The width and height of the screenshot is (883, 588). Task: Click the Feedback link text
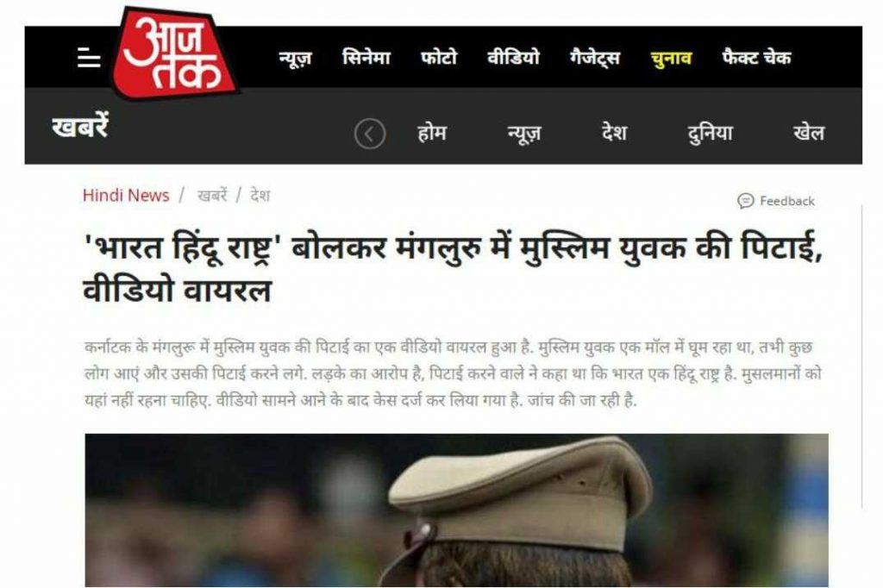click(x=786, y=201)
